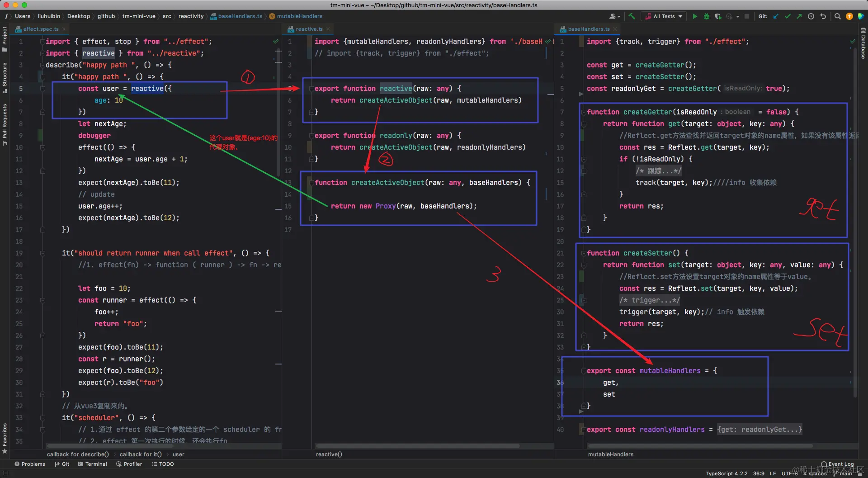
Task: Switch to the effect.spec.ts editor tab
Action: [41, 29]
